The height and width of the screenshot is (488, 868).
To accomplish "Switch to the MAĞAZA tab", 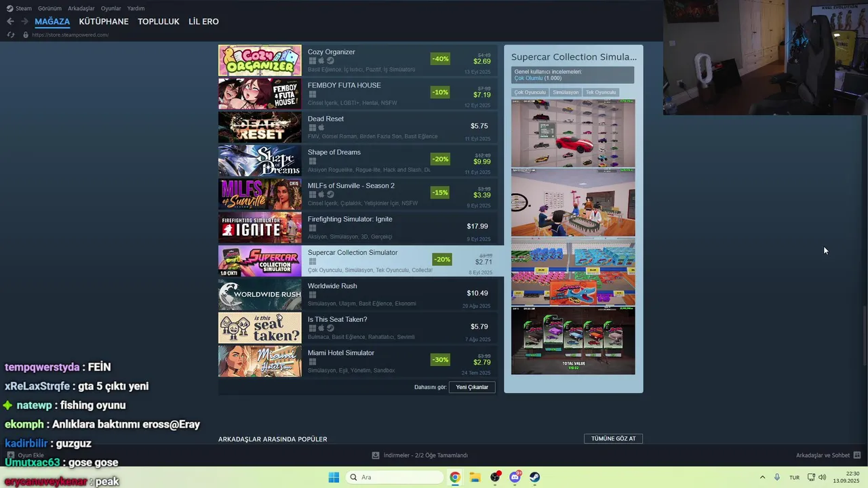I will point(52,22).
